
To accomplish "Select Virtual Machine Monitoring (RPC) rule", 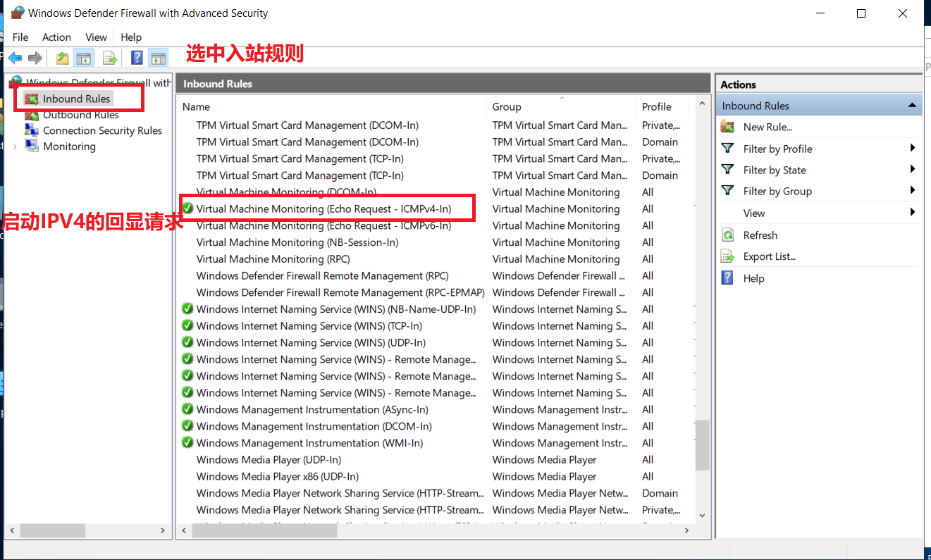I will click(x=273, y=259).
